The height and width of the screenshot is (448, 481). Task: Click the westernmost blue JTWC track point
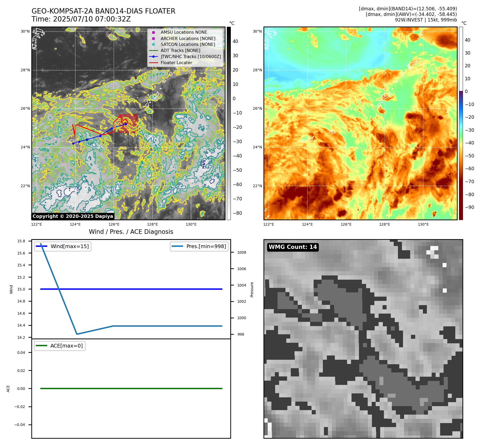point(73,143)
